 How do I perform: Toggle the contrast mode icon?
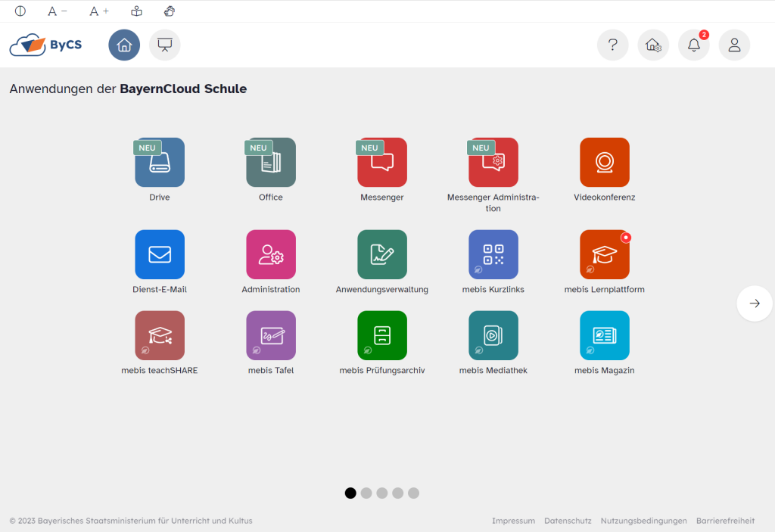tap(20, 11)
